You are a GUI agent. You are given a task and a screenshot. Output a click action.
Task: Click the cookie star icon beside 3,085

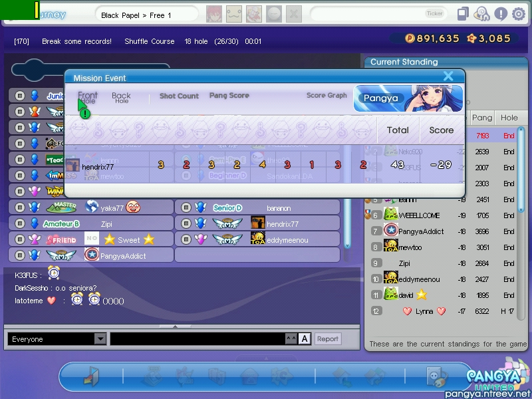click(472, 39)
